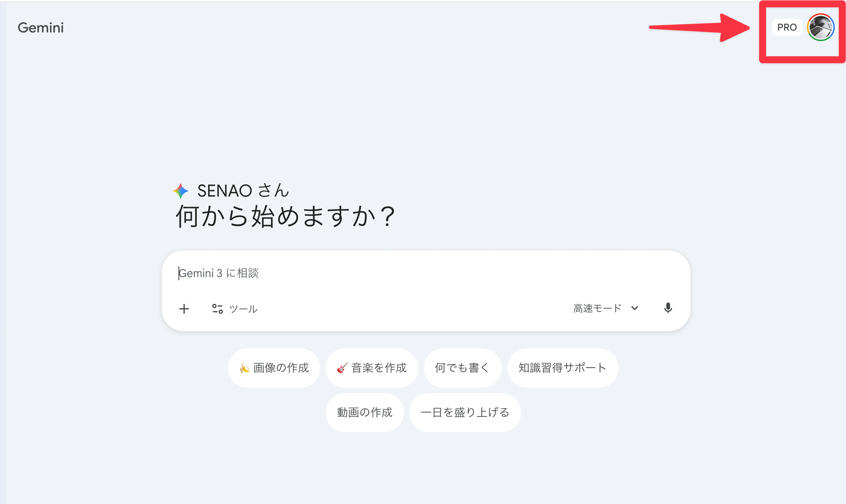The height and width of the screenshot is (504, 846).
Task: Select the 音楽を作成 suggestion chip
Action: pos(372,368)
